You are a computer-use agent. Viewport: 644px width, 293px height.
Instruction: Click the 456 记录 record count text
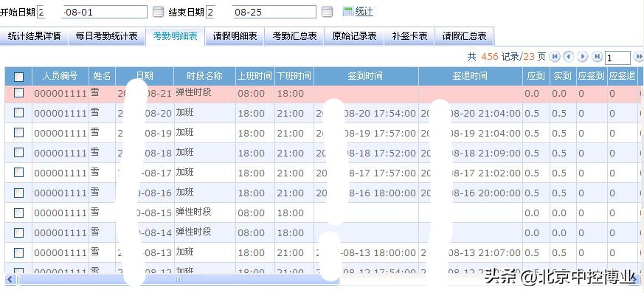coord(500,56)
